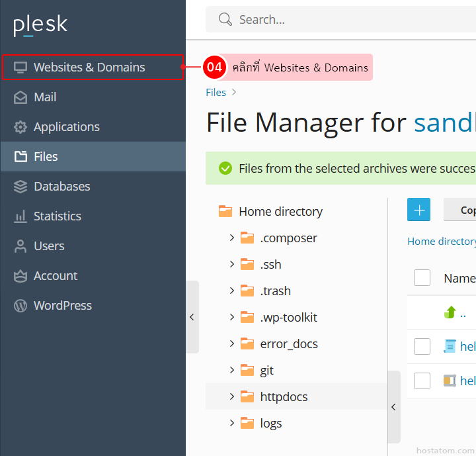Click the Statistics bar chart icon
Viewport: 476px width, 456px height.
click(20, 216)
